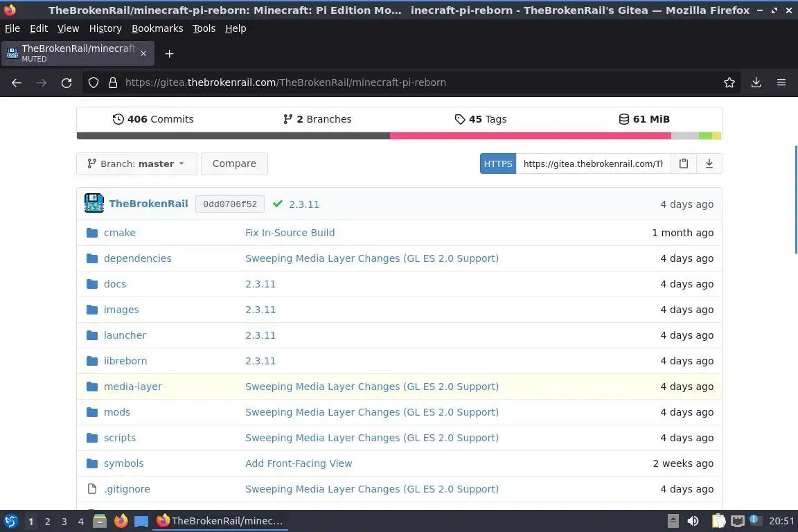Open the File menu
798x532 pixels.
[x=12, y=28]
